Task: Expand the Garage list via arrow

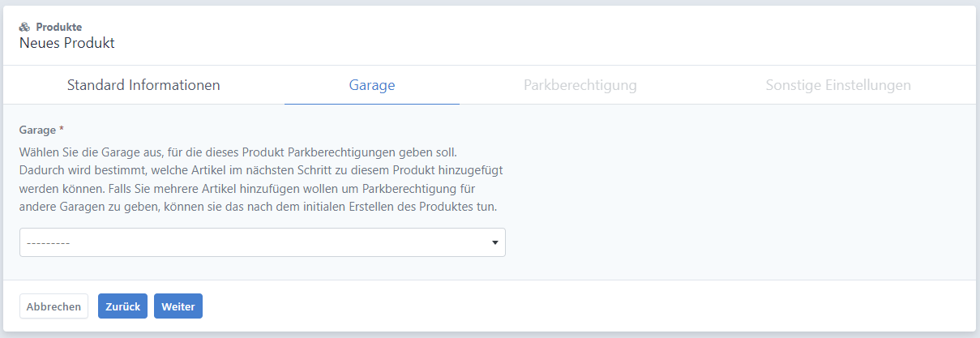Action: tap(495, 242)
